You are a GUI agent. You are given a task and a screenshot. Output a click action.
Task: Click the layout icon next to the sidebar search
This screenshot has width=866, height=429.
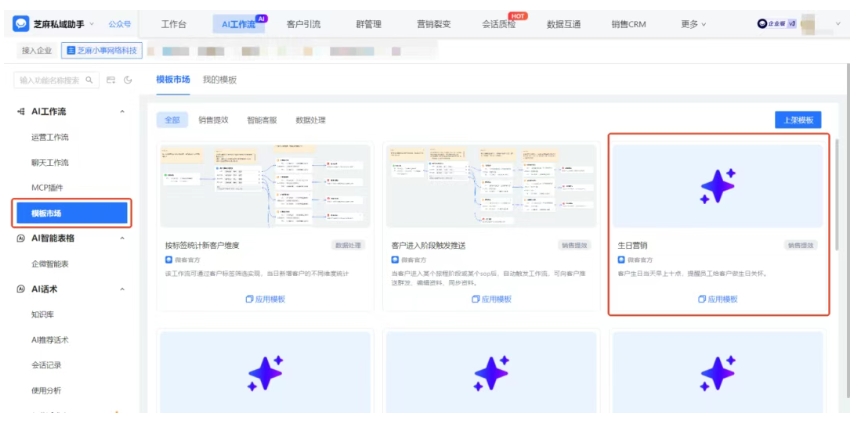pyautogui.click(x=110, y=79)
